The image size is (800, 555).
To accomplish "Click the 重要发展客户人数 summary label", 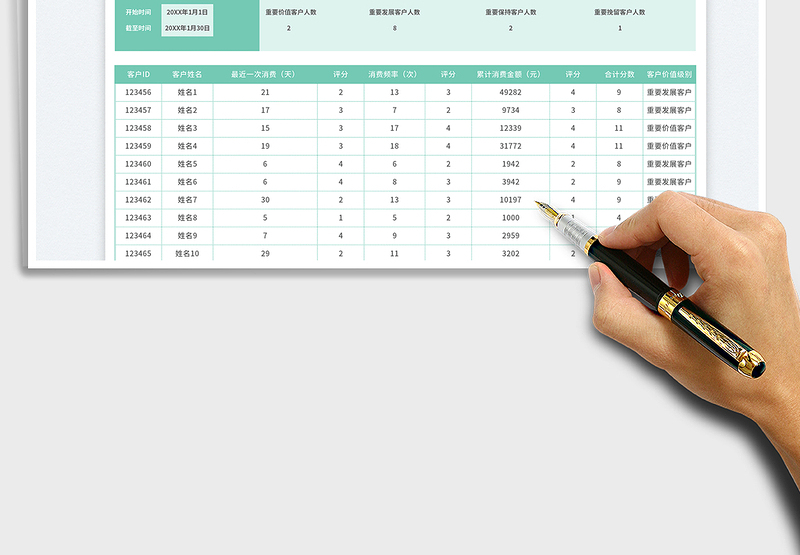I will [394, 12].
